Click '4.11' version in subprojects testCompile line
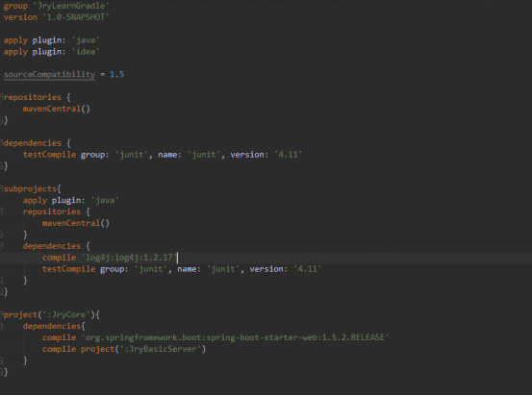The width and height of the screenshot is (532, 396). [308, 269]
